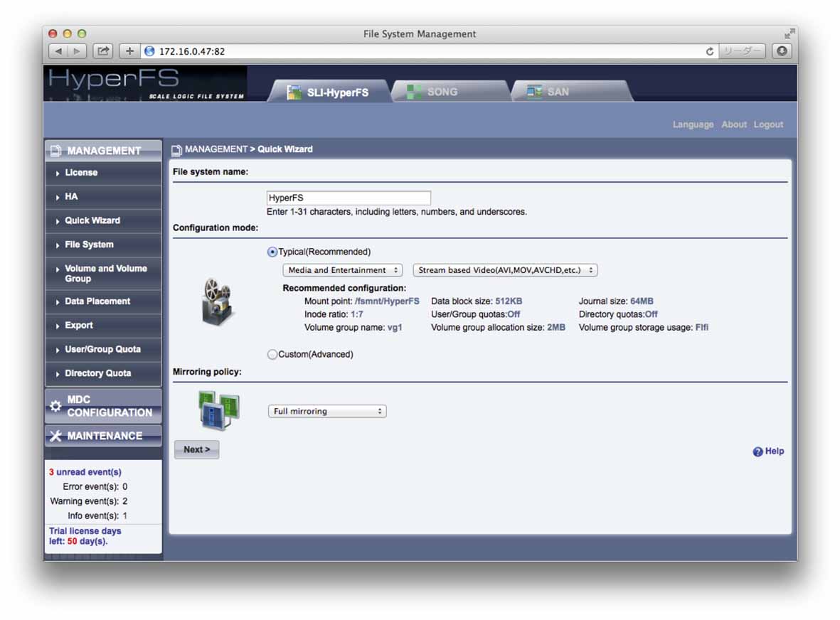Click the browser forward arrow button
The height and width of the screenshot is (620, 840).
click(77, 51)
